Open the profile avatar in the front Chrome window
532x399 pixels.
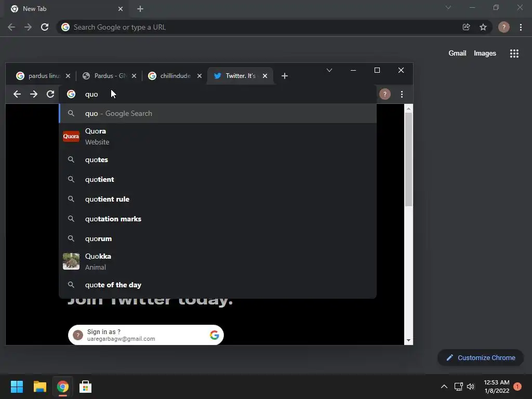[x=385, y=94]
